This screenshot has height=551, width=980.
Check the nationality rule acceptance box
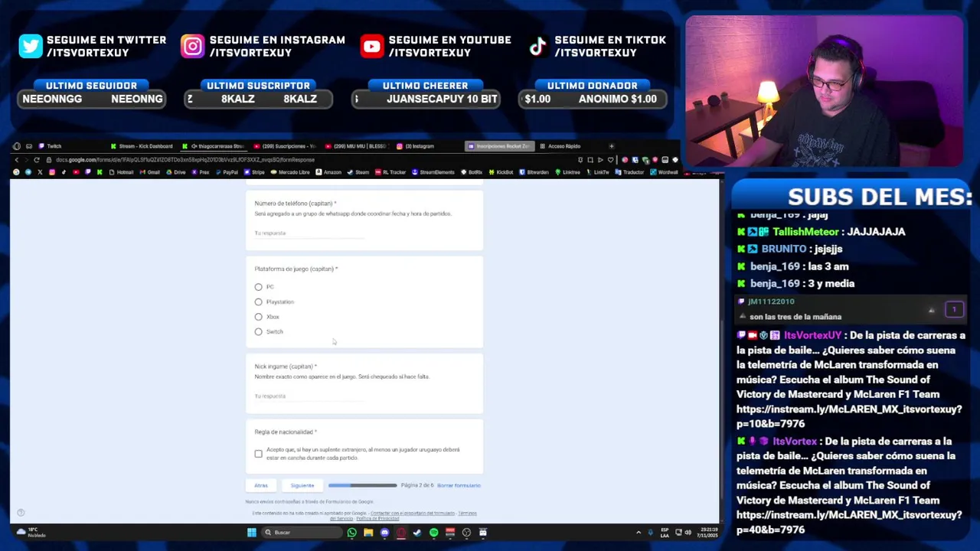click(x=259, y=454)
